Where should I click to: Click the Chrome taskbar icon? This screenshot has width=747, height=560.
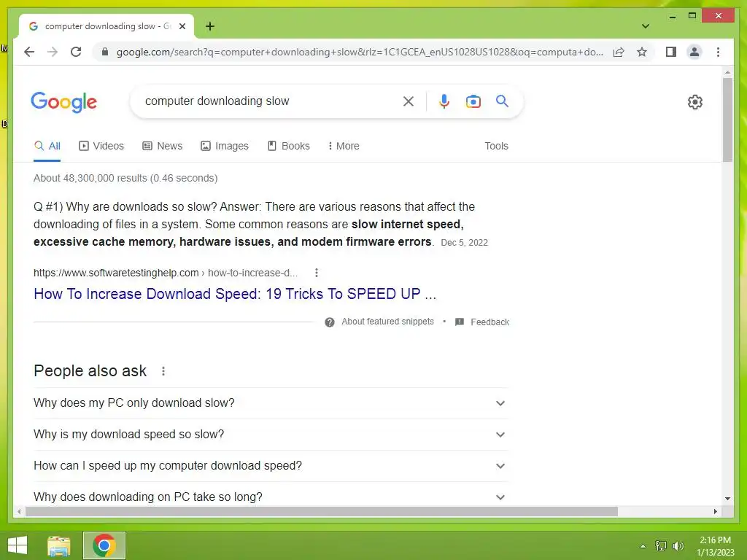click(104, 545)
